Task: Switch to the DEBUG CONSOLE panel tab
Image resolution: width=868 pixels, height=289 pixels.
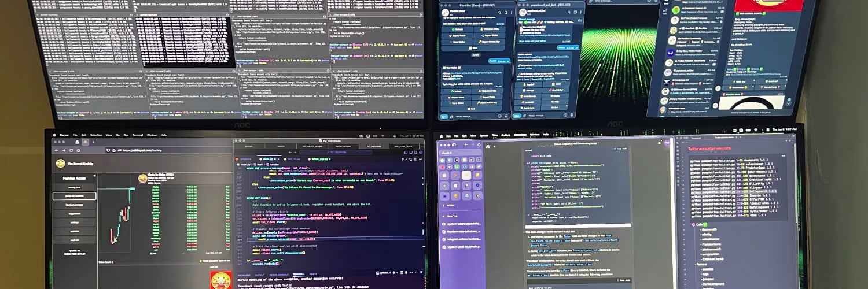Action: [x=279, y=275]
